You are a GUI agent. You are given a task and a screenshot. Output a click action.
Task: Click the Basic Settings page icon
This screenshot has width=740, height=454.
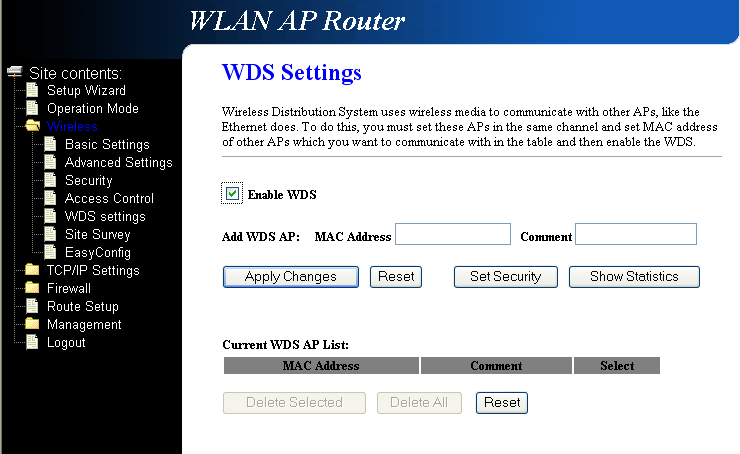(51, 145)
